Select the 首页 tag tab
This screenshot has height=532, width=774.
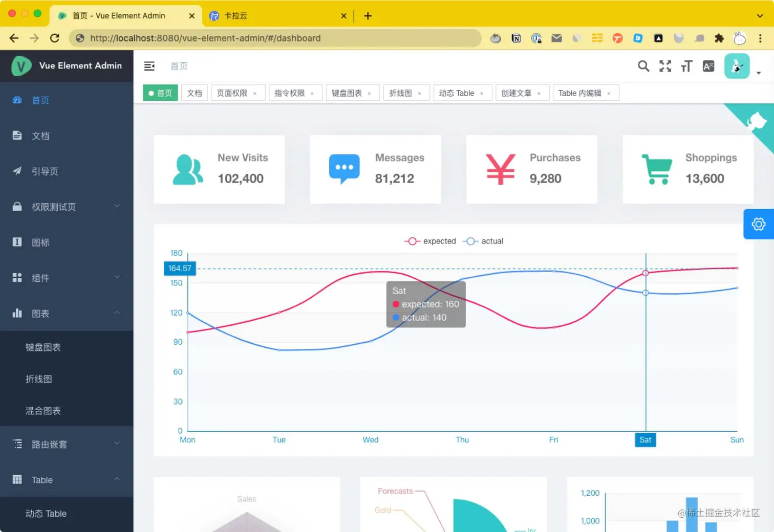(x=160, y=93)
